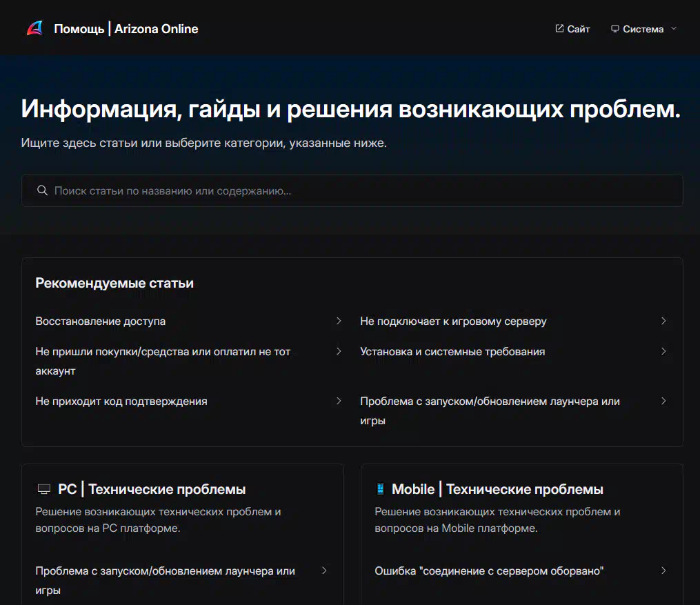The width and height of the screenshot is (700, 605).
Task: Open the Система theme selector
Action: (643, 29)
